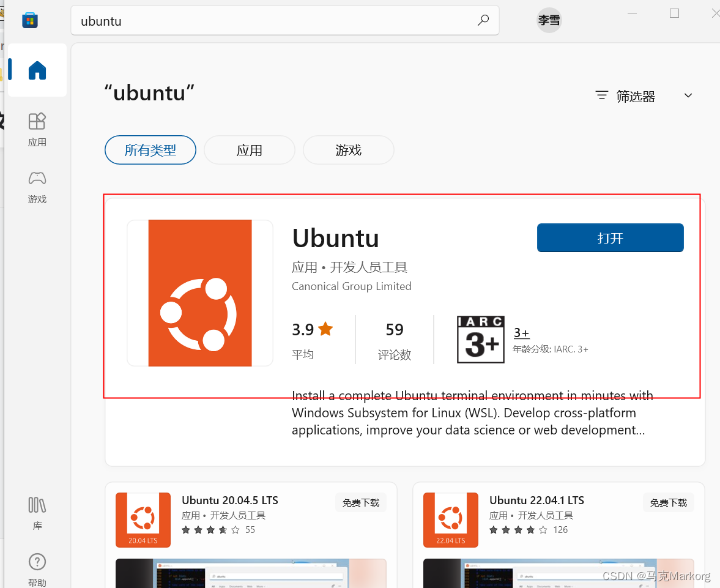The width and height of the screenshot is (720, 588).
Task: Go to the Home sidebar icon
Action: coord(37,70)
